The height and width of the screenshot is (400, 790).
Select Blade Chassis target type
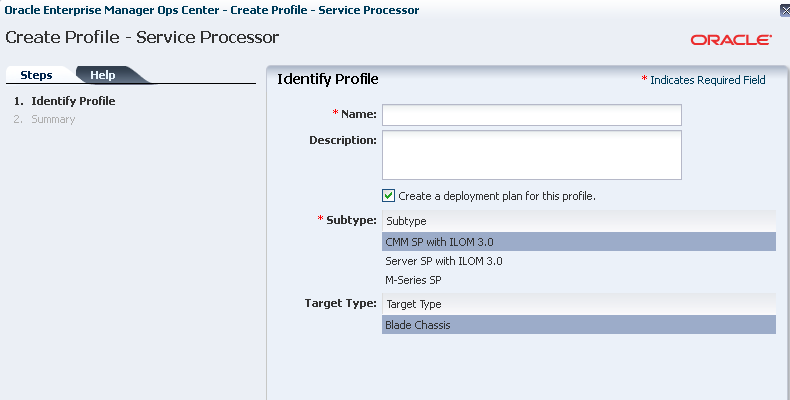[x=578, y=325]
